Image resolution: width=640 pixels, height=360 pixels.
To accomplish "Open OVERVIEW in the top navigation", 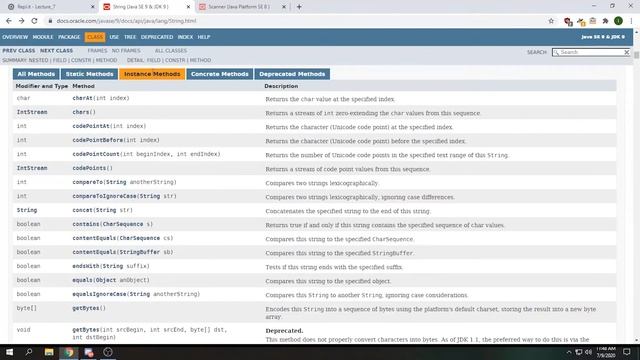I will point(15,37).
